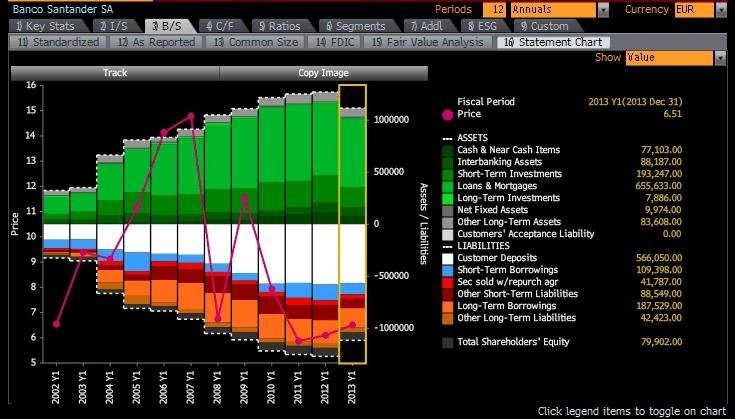Toggle Loans & Mortgages legend swatch
This screenshot has width=735, height=419.
(x=448, y=187)
